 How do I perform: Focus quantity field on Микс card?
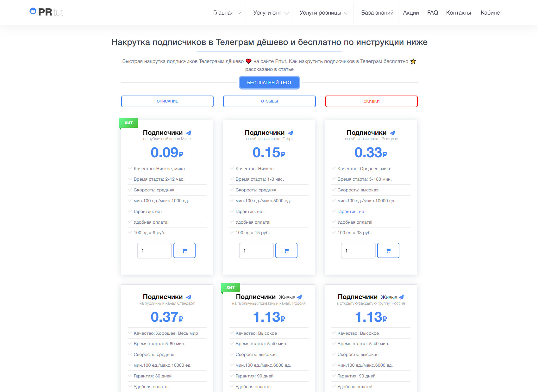pyautogui.click(x=154, y=251)
